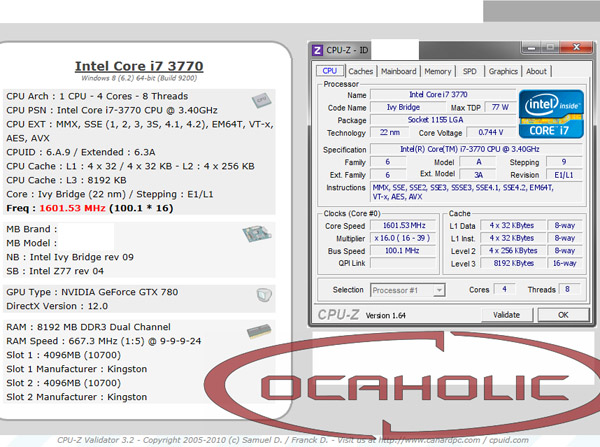Select the SPD tab
600x447 pixels.
click(470, 71)
